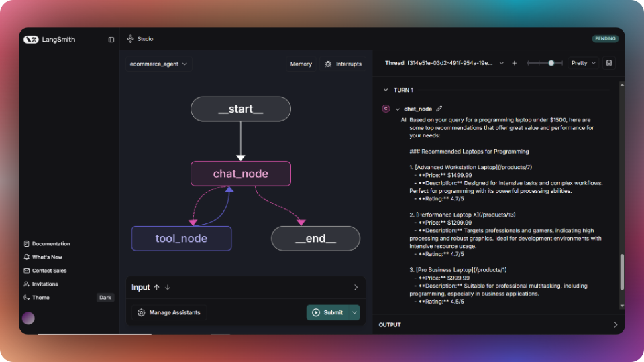Image resolution: width=644 pixels, height=362 pixels.
Task: Click the Recommended Laptops for Programming heading
Action: [x=469, y=152]
